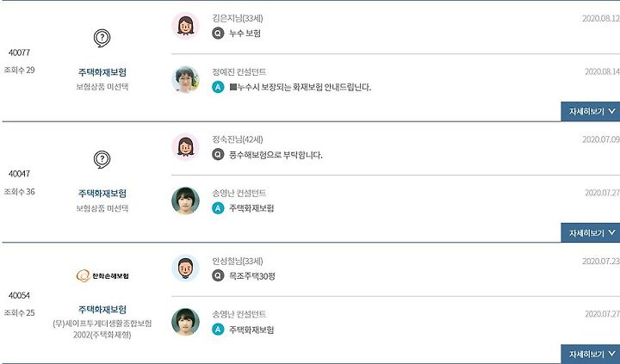Expand 자세히보기 for the 풍수해보험 question
Image resolution: width=620 pixels, height=364 pixels.
(591, 233)
